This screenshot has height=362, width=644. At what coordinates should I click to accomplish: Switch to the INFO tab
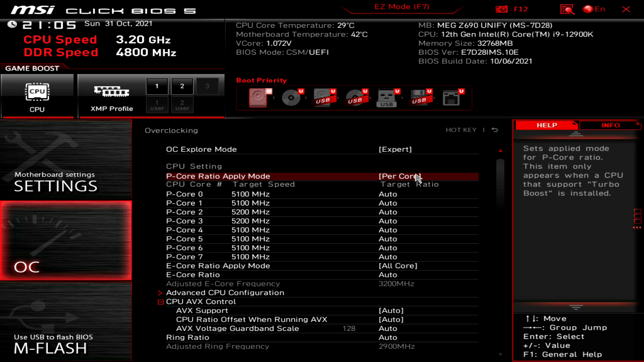(x=610, y=125)
